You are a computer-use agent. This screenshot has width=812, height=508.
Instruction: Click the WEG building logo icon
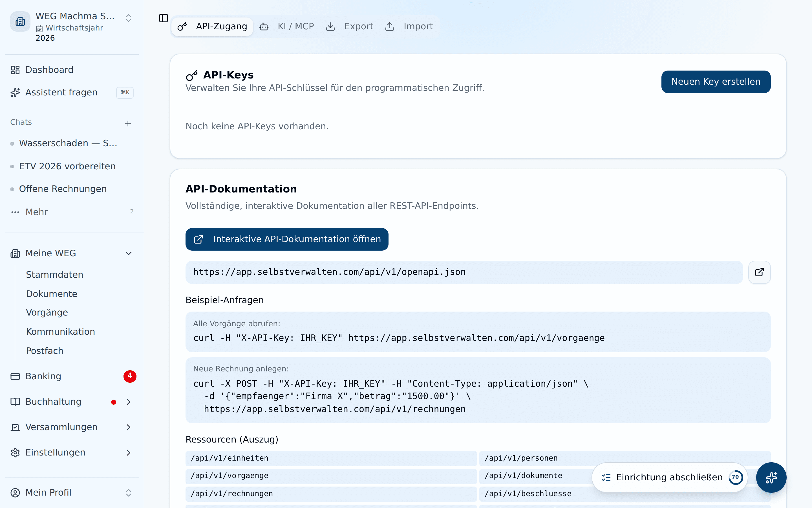20,21
